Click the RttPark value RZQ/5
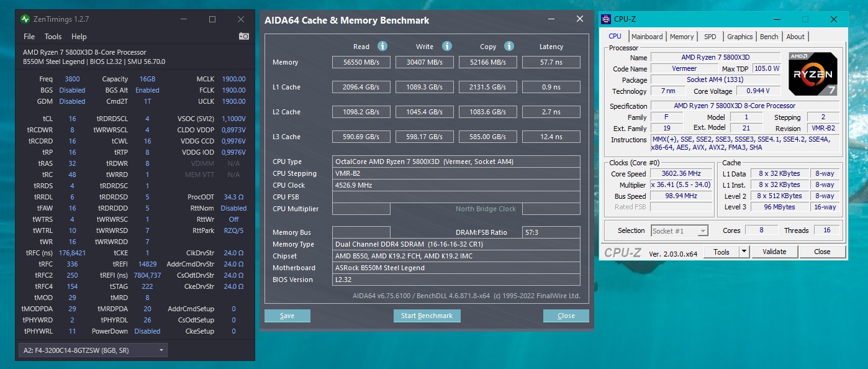This screenshot has width=868, height=369. [233, 230]
